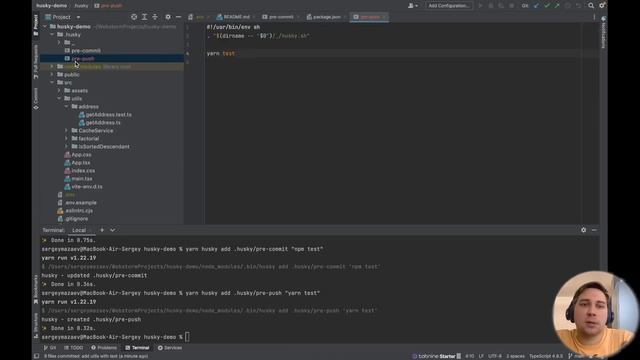Collapse the utils folder

pos(59,98)
